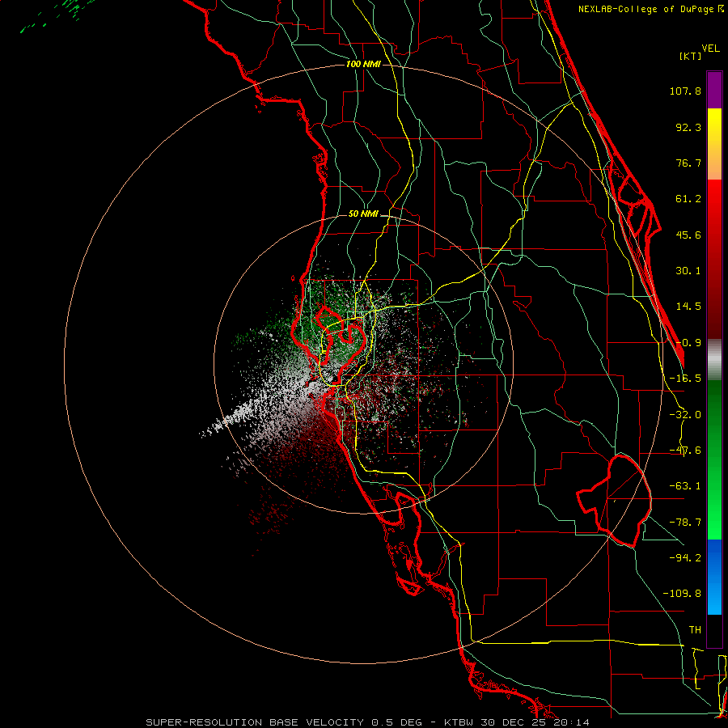Click the gray near-zero segment of color bar
The image size is (728, 728).
(714, 360)
